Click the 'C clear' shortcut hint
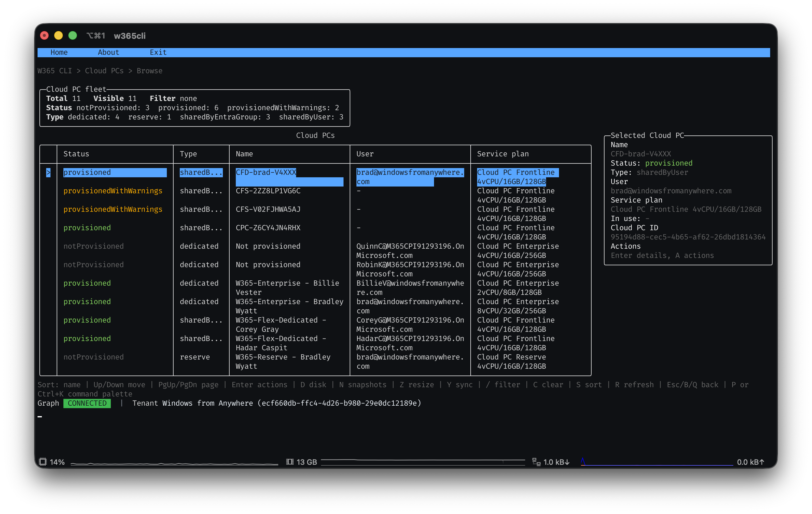The image size is (812, 514). pos(548,385)
